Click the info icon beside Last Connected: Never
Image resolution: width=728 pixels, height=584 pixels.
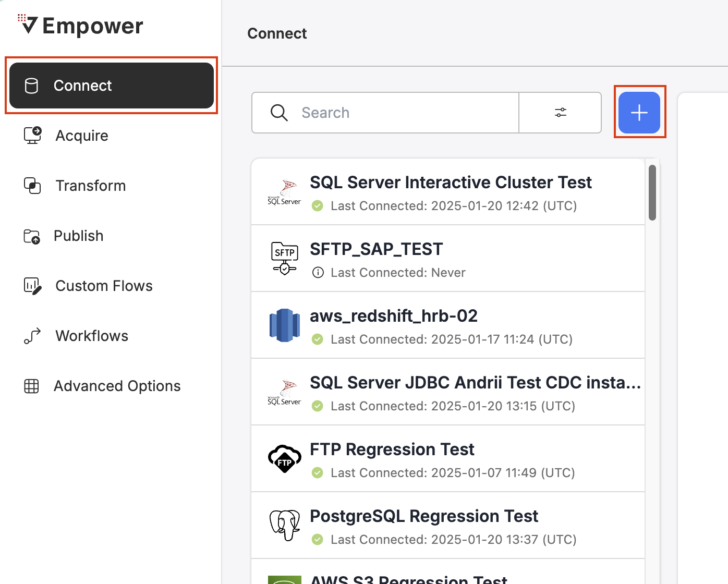point(318,273)
